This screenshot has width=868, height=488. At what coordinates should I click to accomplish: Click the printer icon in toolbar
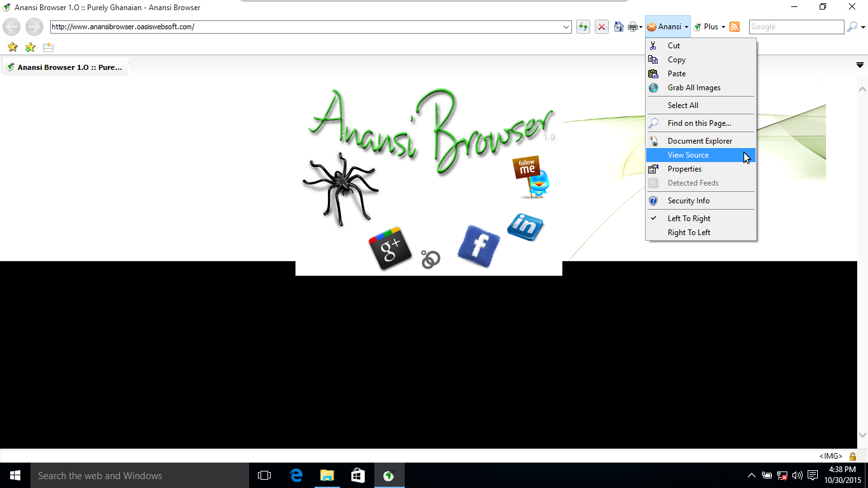coord(633,27)
